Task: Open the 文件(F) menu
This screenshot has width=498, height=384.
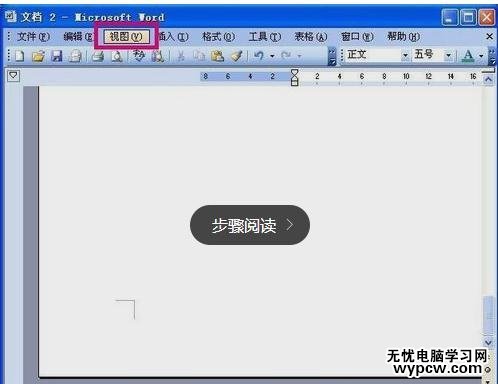Action: tap(33, 36)
